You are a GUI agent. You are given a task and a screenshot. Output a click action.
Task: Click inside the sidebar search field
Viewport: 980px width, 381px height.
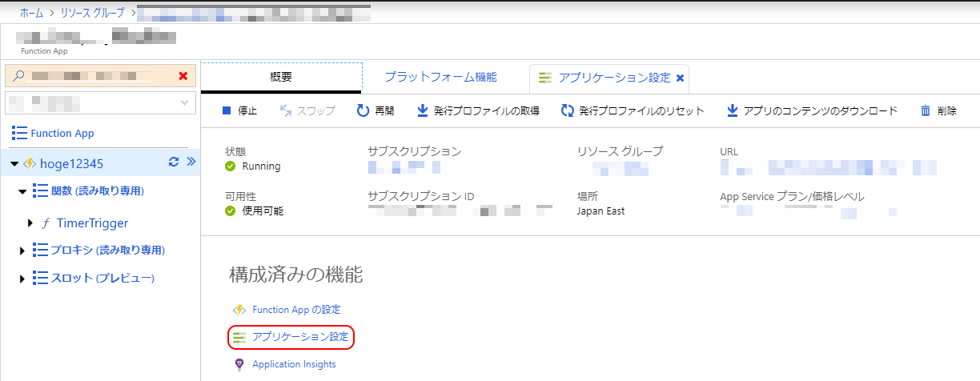click(99, 76)
